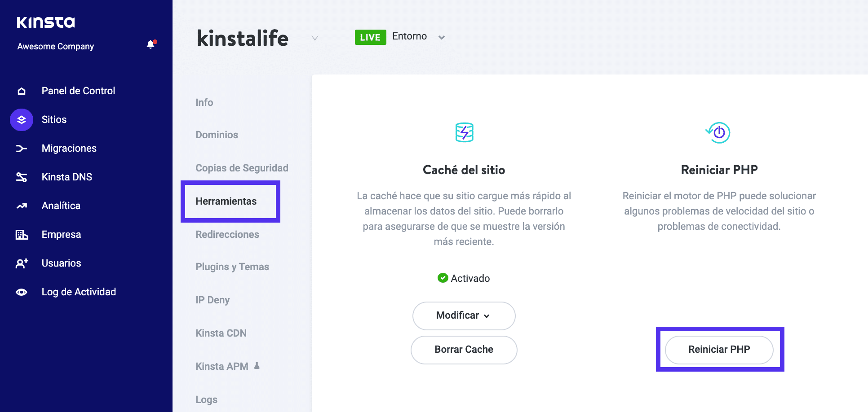Viewport: 868px width, 412px height.
Task: Open the Redirecciones section
Action: [x=227, y=234]
